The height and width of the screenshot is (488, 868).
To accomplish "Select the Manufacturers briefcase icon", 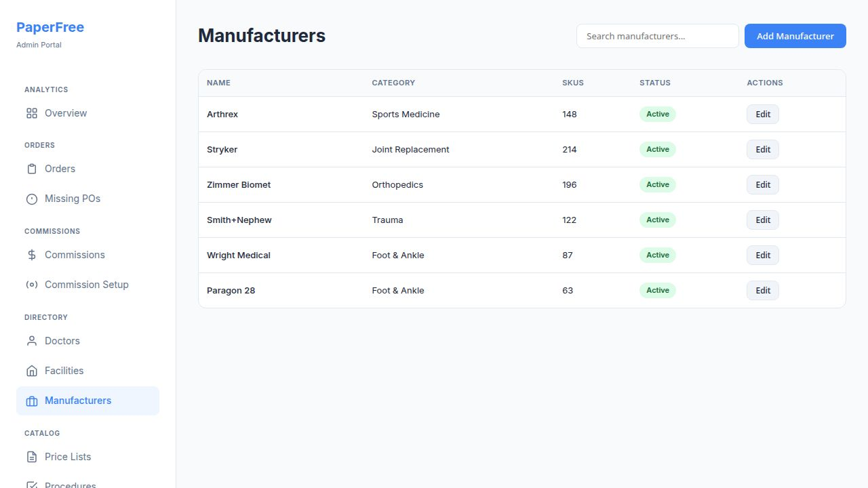I will click(x=31, y=401).
